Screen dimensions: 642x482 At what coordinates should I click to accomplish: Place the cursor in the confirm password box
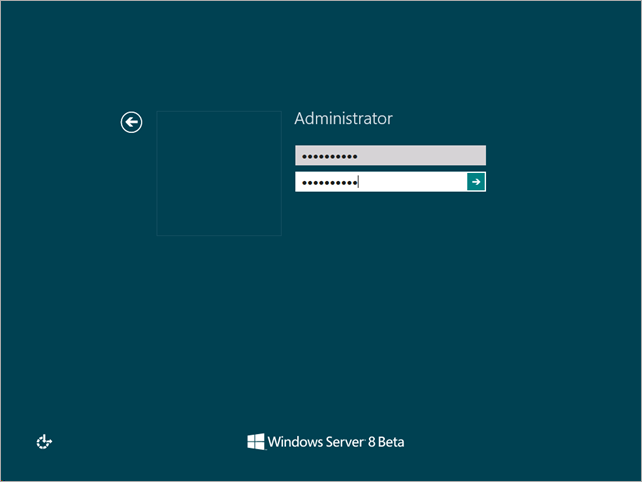click(x=380, y=182)
